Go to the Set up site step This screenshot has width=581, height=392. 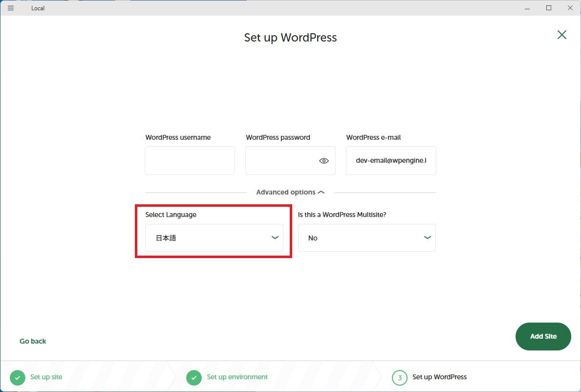click(46, 377)
